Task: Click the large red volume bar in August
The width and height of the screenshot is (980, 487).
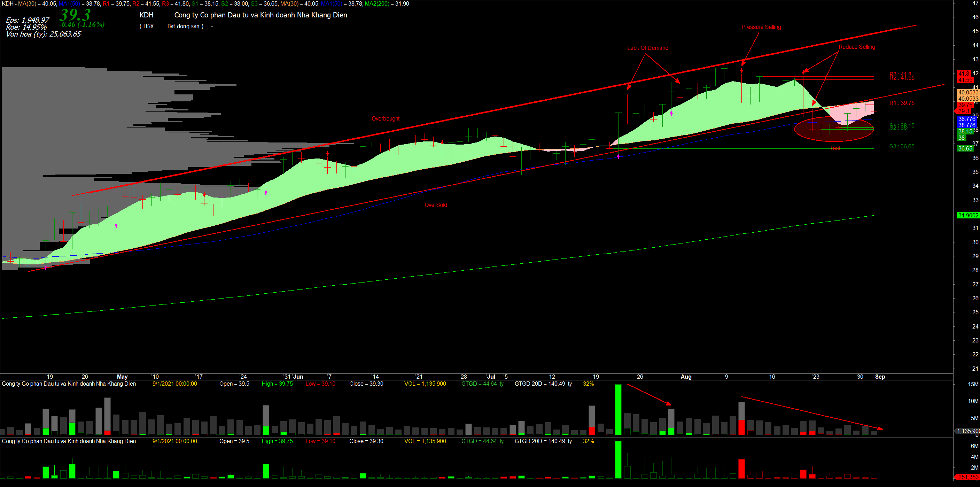Action: [741, 427]
